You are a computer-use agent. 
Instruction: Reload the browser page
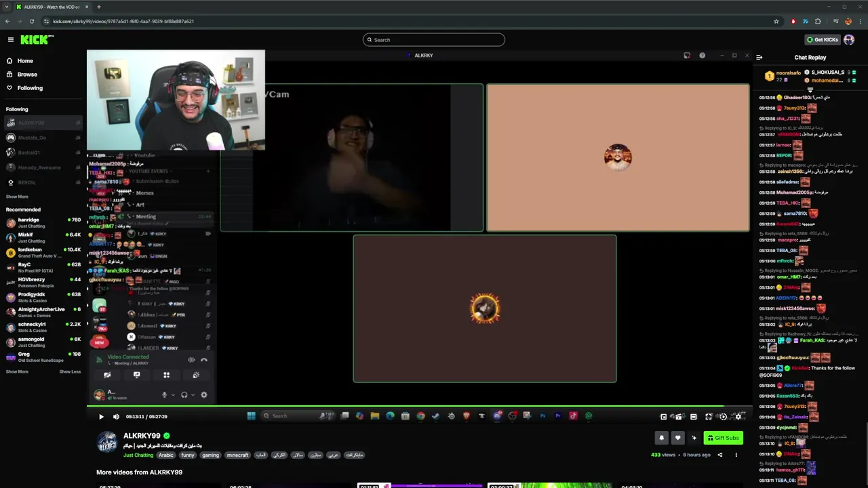coord(31,21)
